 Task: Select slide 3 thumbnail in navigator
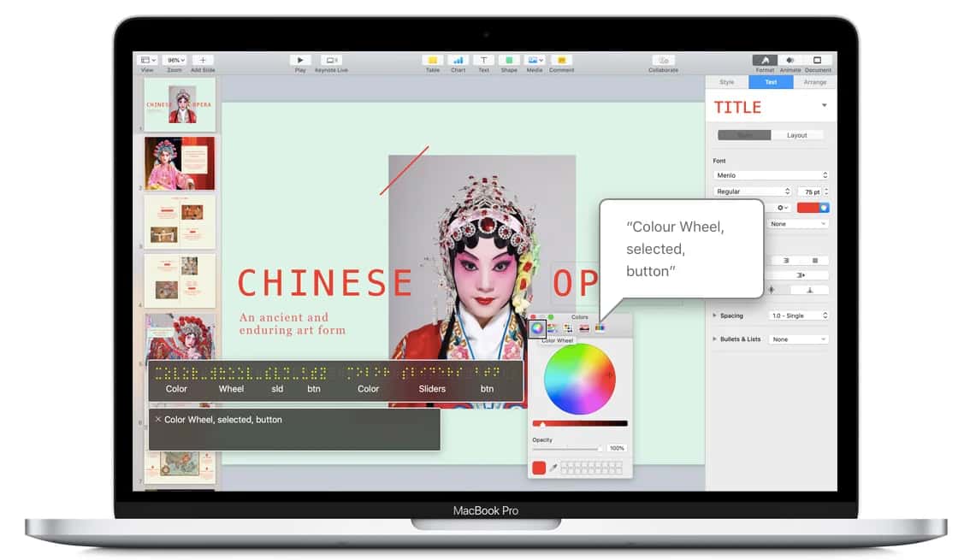click(x=180, y=222)
